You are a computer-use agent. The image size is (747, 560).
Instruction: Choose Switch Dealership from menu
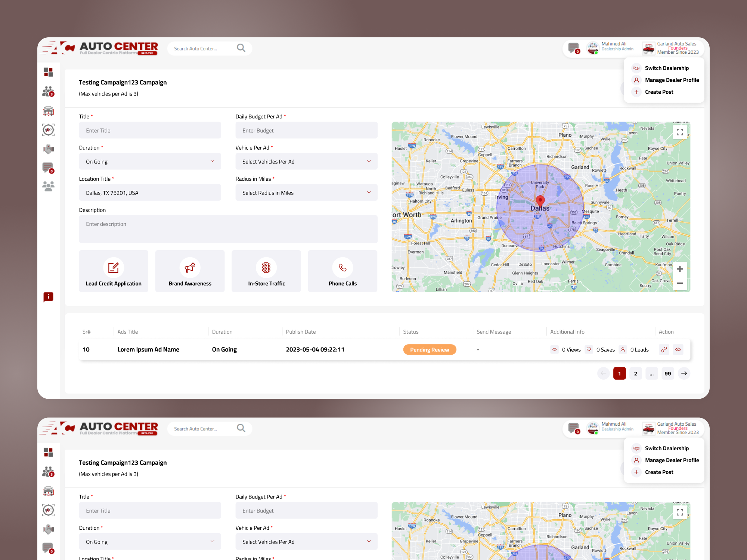tap(666, 68)
